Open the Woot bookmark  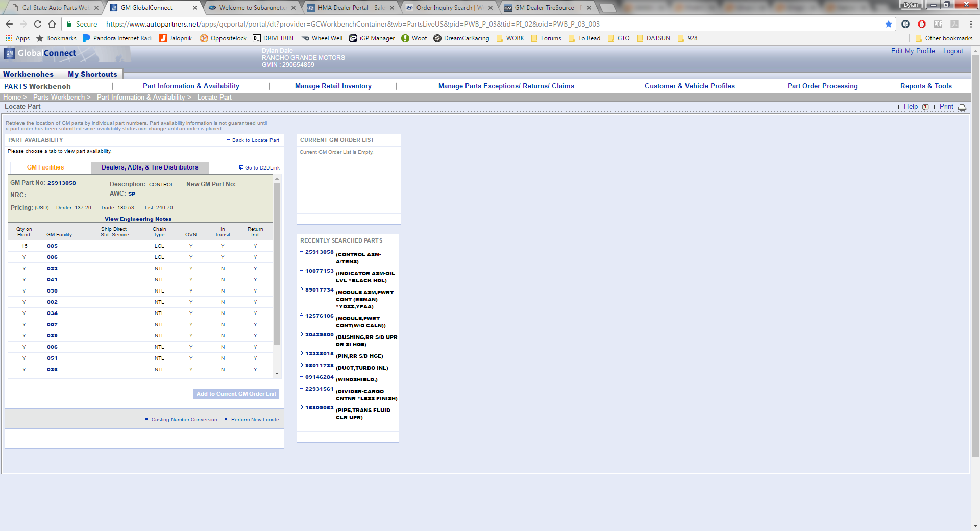coord(414,38)
